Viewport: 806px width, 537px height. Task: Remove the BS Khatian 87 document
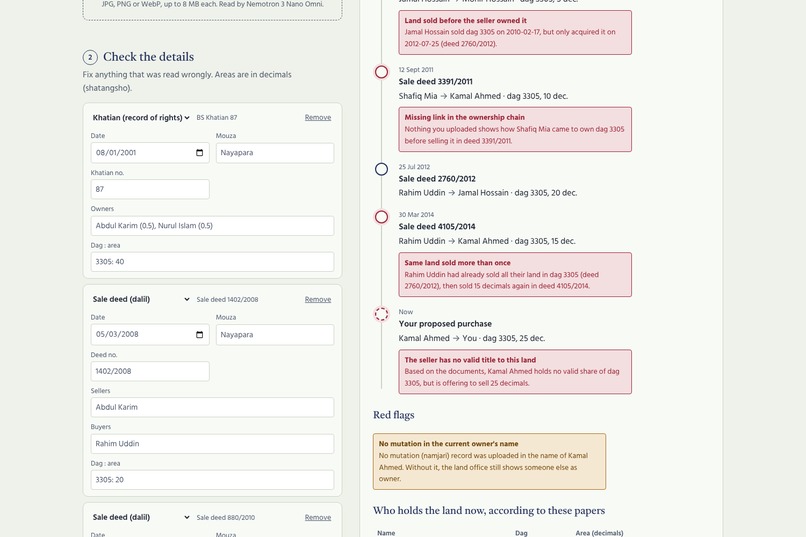click(318, 118)
